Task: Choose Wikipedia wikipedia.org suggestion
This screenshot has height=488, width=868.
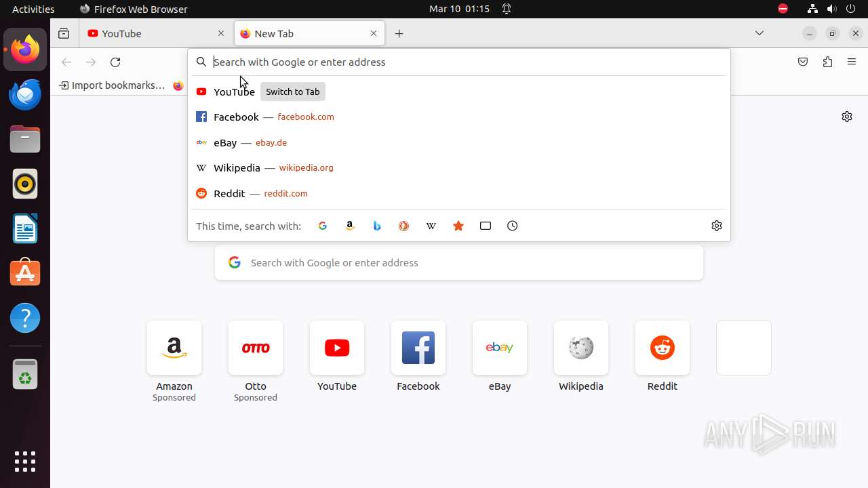Action: pos(458,168)
